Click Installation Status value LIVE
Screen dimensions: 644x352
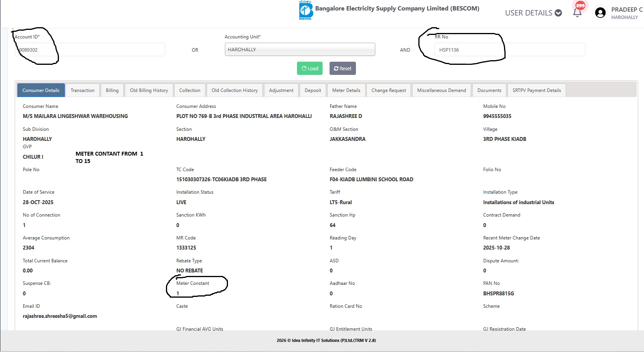point(181,202)
